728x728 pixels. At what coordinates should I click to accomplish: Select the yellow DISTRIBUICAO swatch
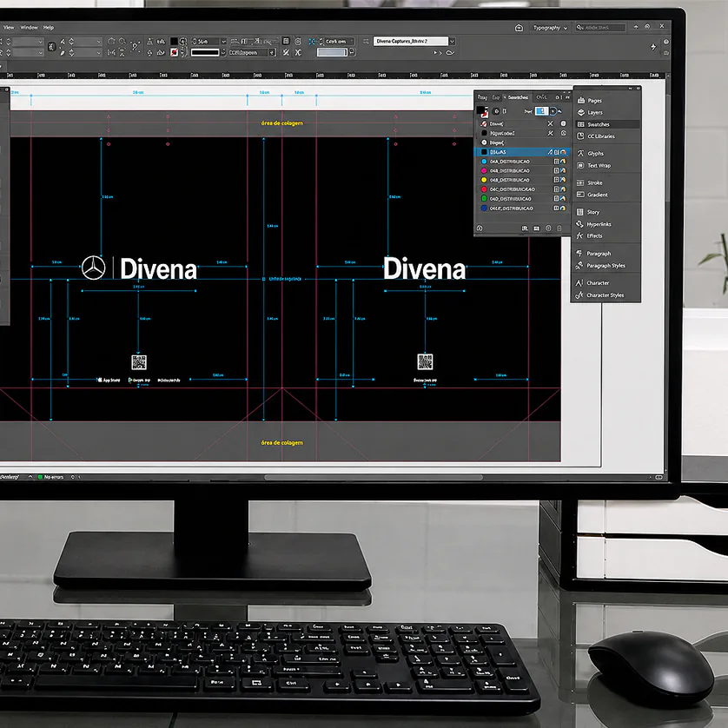point(522,180)
